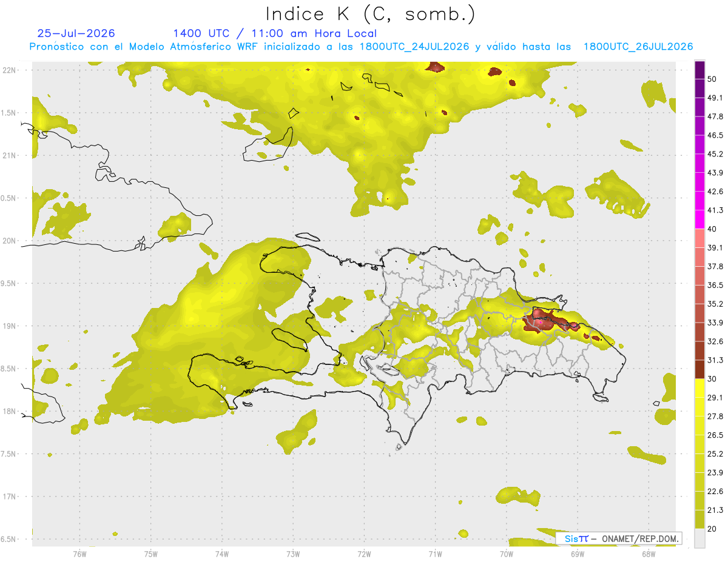728x562 pixels.
Task: Click the latitude label '9.5N'
Action: [x=9, y=283]
